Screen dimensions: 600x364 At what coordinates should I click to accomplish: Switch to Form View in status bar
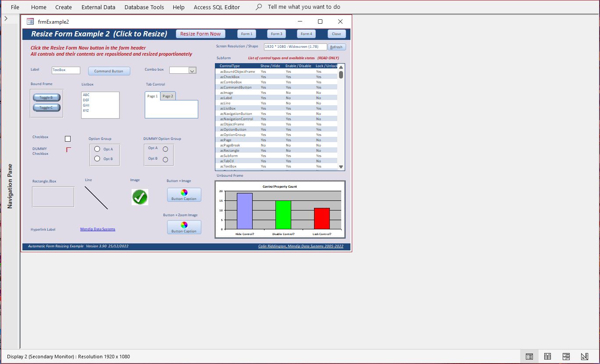click(529, 357)
